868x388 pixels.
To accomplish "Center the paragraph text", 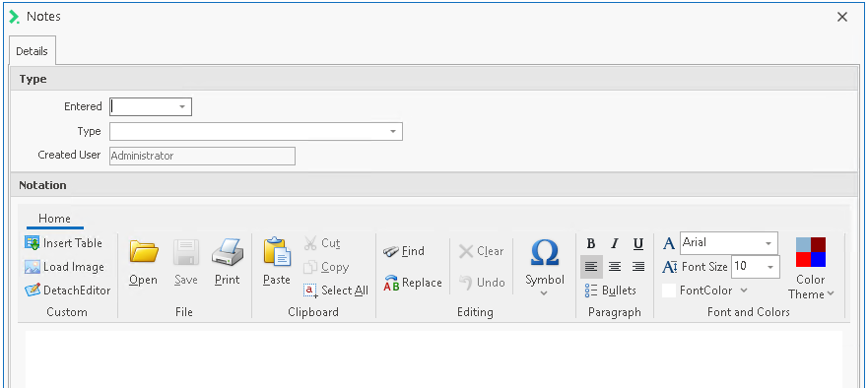I will 615,267.
